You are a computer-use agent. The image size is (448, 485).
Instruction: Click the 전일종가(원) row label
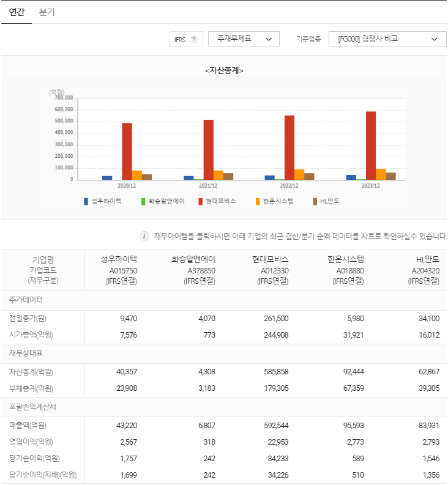tap(28, 319)
